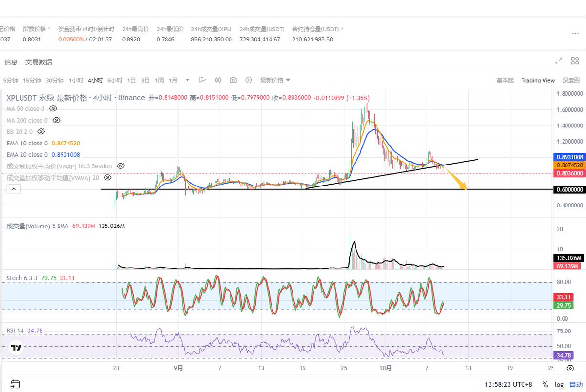Click the Stoch 6 3 3 legend

(x=22, y=278)
